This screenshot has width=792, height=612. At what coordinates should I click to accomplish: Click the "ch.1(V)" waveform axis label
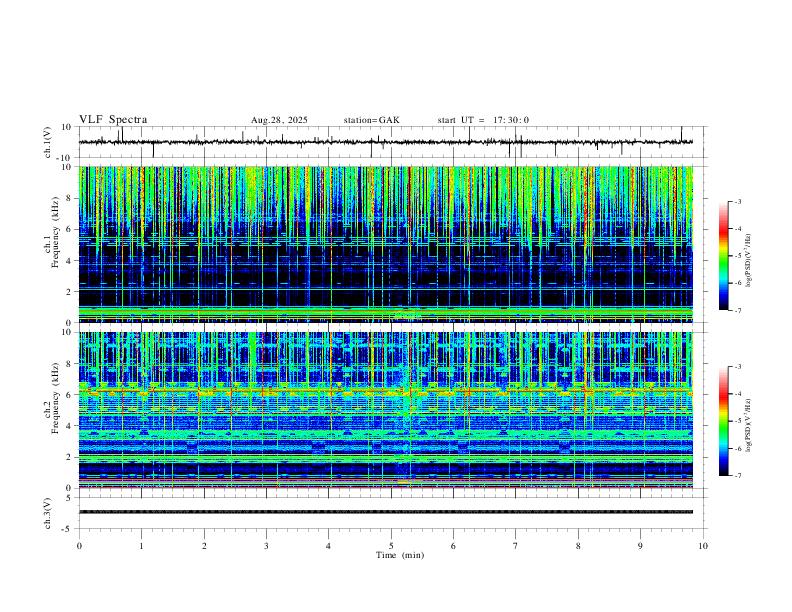point(48,142)
